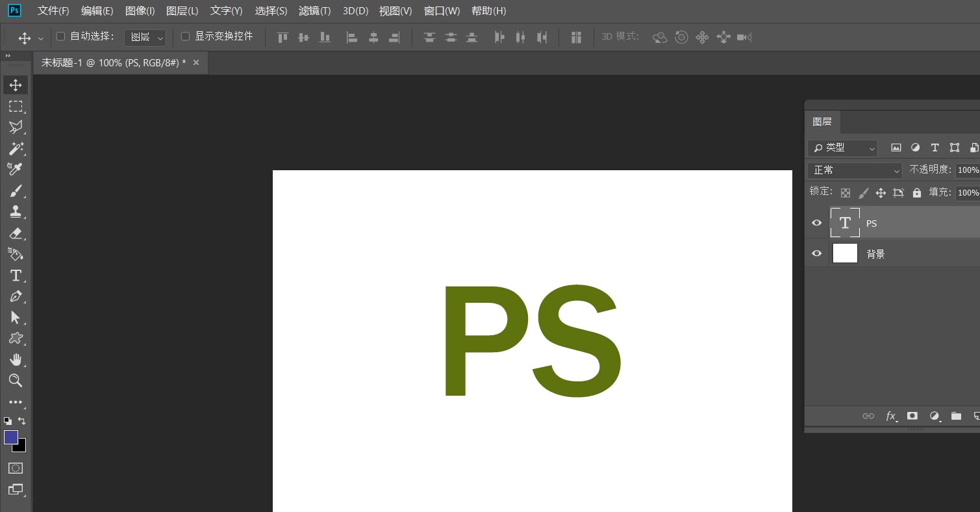Reset default foreground and background colors

coord(8,420)
